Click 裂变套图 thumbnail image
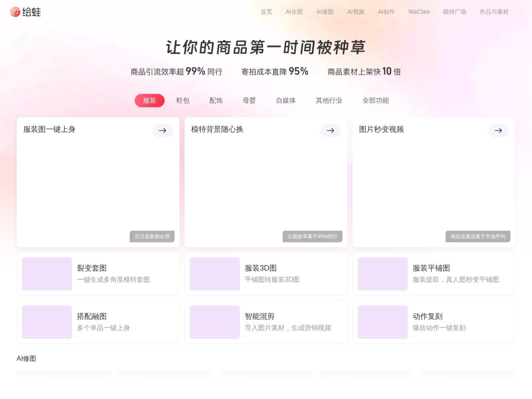This screenshot has width=532, height=399. coord(47,274)
